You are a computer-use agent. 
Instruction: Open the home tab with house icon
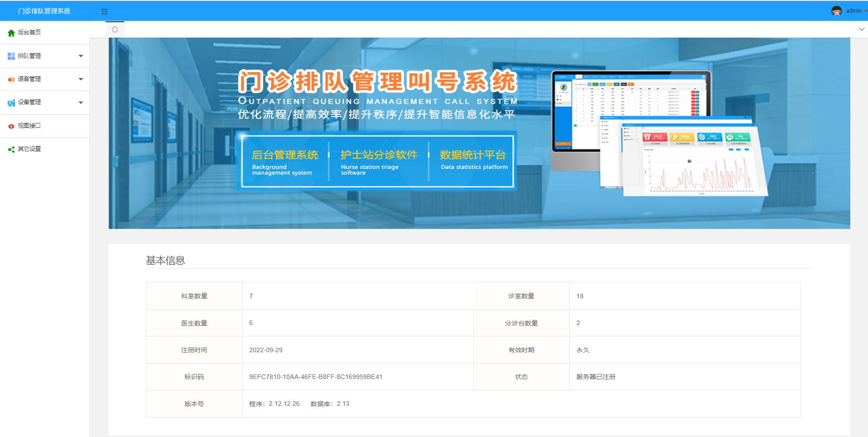point(115,29)
